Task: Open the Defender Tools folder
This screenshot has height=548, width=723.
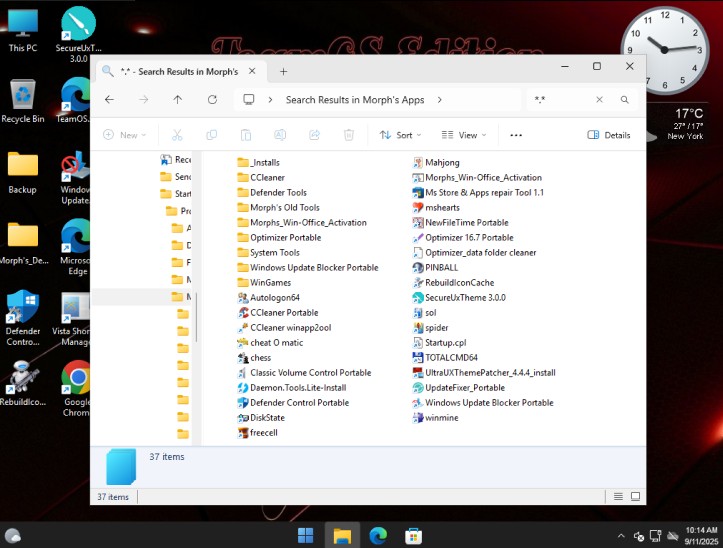Action: (x=272, y=193)
